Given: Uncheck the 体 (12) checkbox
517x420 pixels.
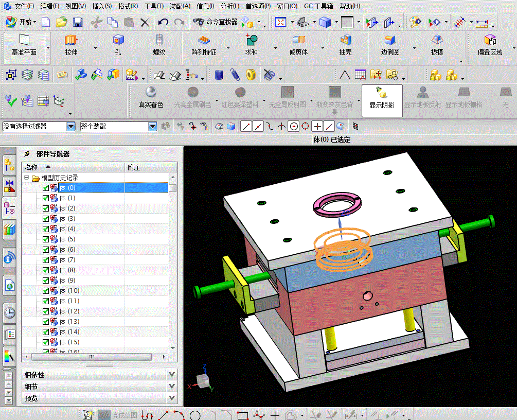Looking at the screenshot, I should click(x=46, y=311).
